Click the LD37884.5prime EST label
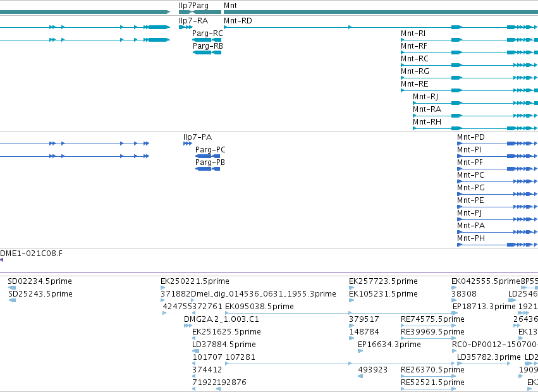538x392 pixels. click(224, 345)
